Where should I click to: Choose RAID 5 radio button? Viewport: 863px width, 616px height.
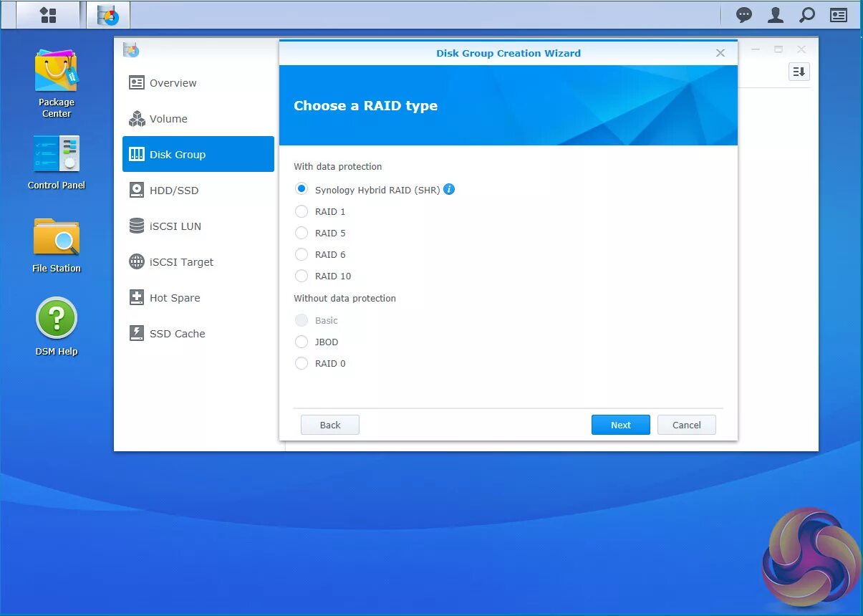(302, 233)
